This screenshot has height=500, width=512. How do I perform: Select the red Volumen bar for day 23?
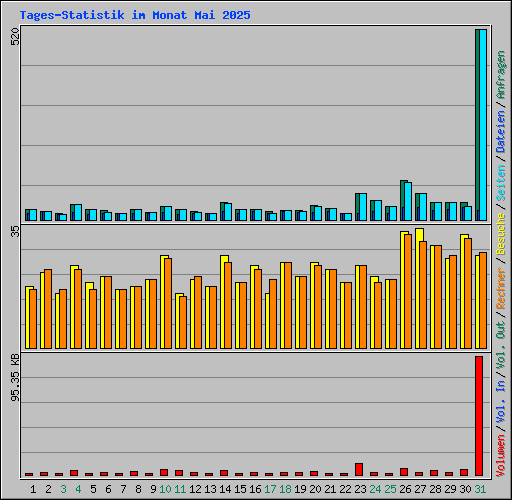(x=359, y=469)
